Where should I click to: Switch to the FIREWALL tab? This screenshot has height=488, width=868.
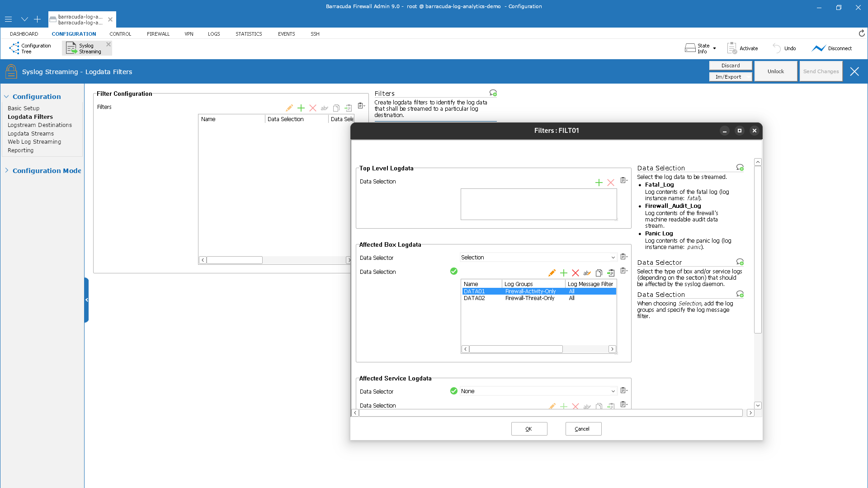pyautogui.click(x=158, y=34)
